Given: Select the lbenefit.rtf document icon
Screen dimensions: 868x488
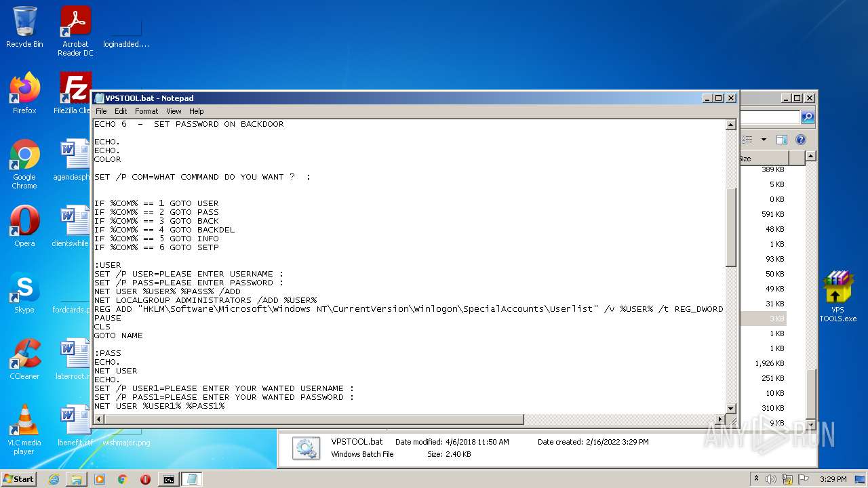Looking at the screenshot, I should tap(75, 425).
